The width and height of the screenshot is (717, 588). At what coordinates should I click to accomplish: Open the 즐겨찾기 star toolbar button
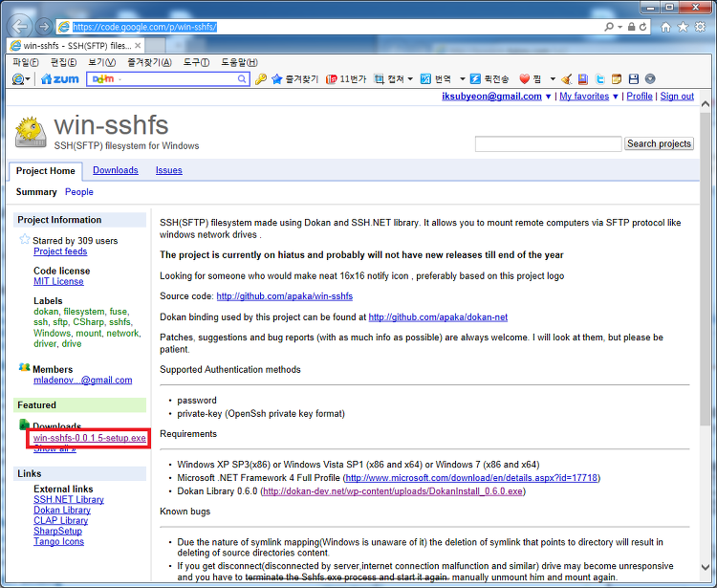pos(294,79)
